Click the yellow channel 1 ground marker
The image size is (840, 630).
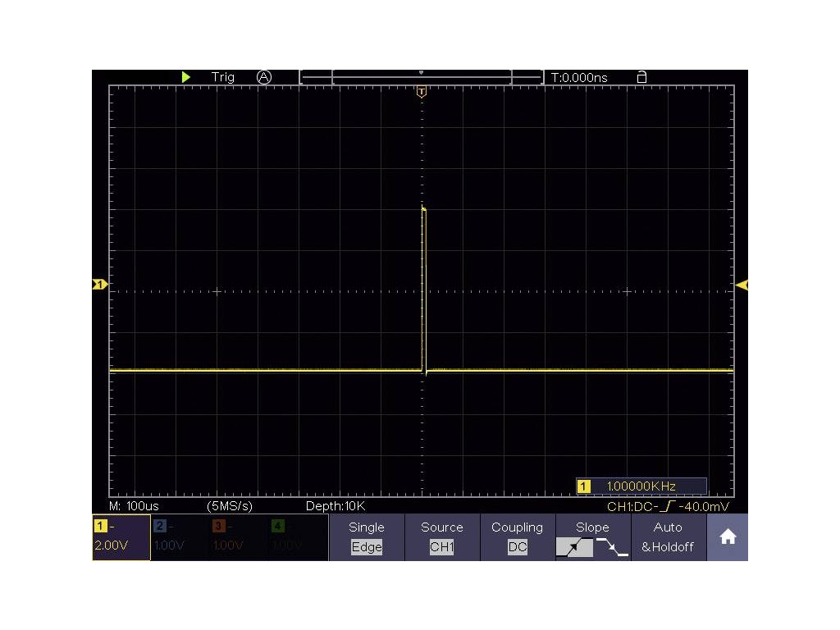click(99, 285)
